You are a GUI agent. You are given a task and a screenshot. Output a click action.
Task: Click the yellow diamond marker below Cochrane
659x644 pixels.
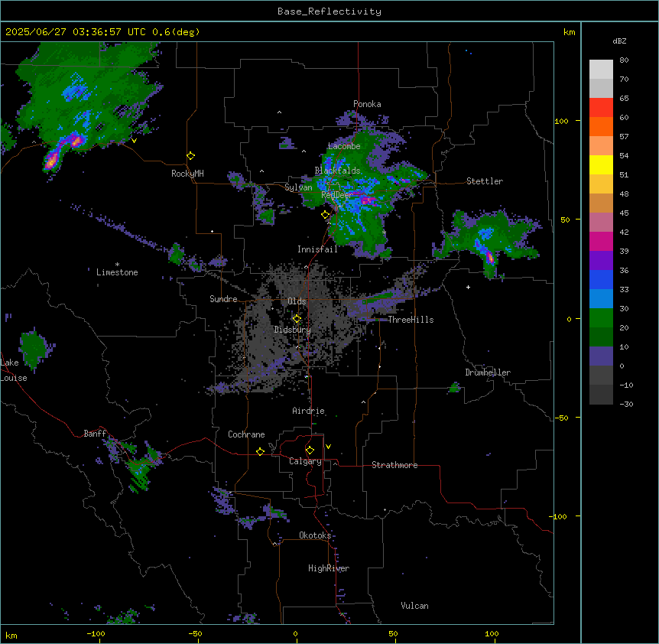[x=260, y=451]
